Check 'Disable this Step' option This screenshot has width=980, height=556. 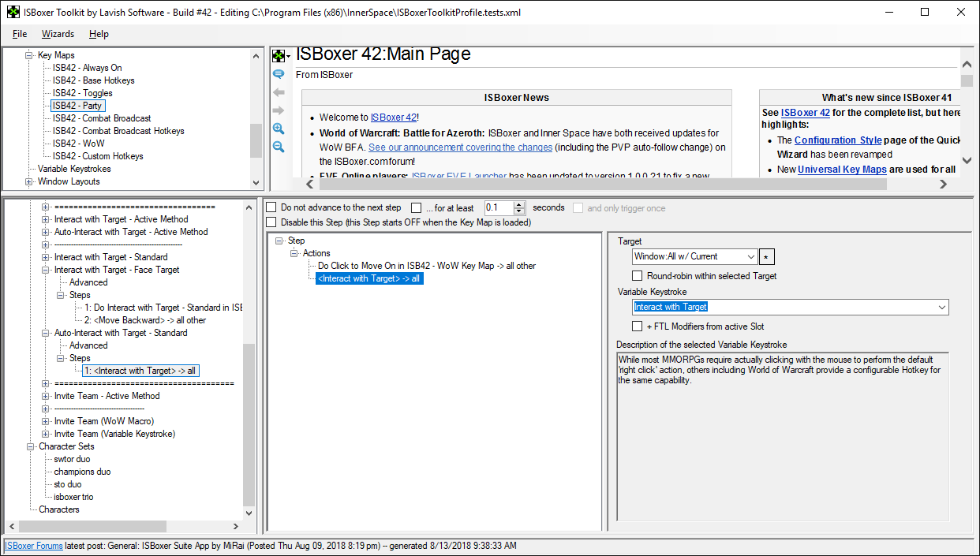(271, 222)
